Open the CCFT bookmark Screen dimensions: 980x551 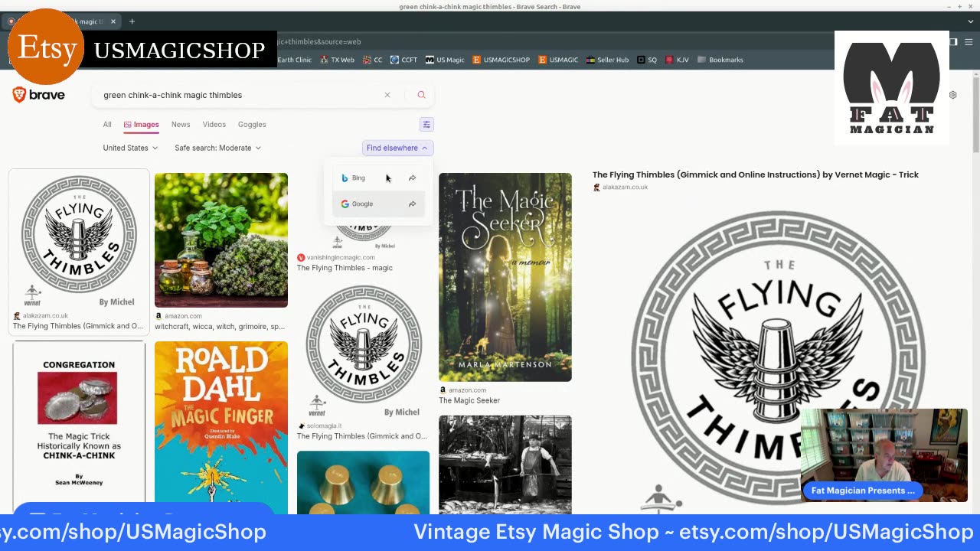tap(403, 60)
